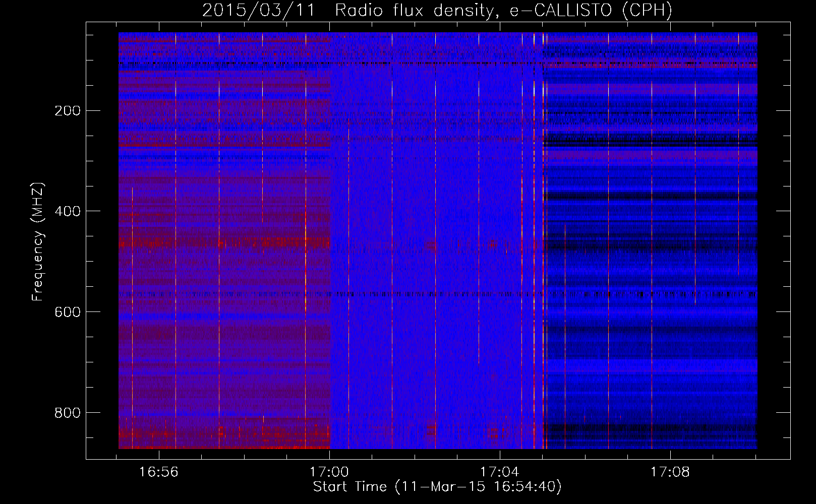Click the 600 frequency tick label
Image resolution: width=816 pixels, height=504 pixels.
point(68,312)
